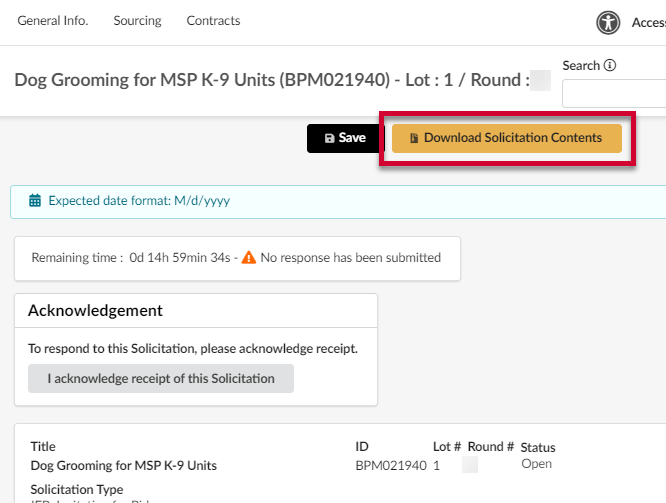The image size is (666, 503).
Task: Select the 'Round #' column label
Action: (x=491, y=446)
